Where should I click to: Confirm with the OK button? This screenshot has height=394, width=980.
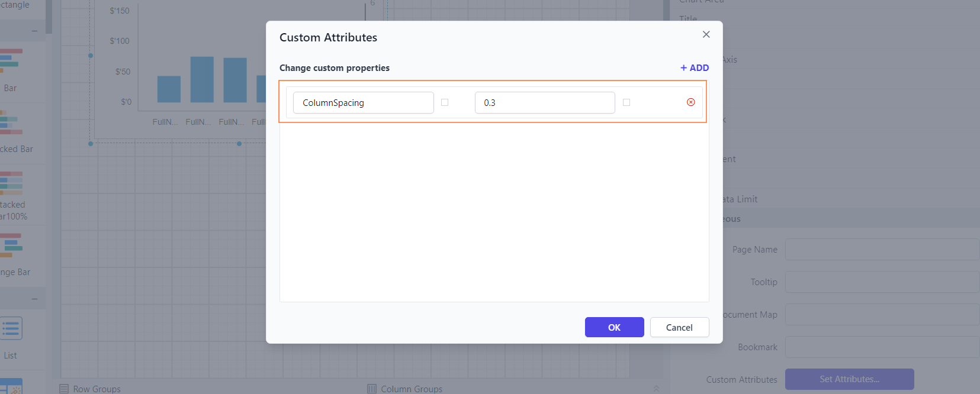(x=614, y=327)
